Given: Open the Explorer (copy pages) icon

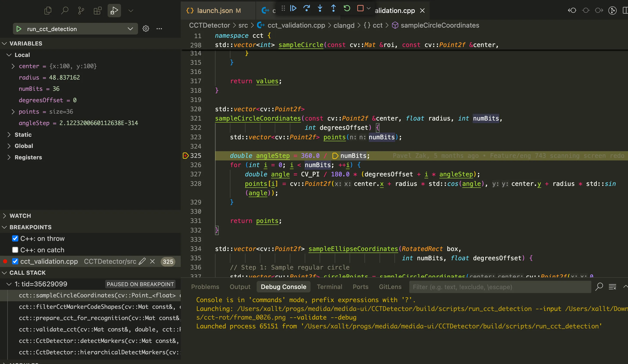Looking at the screenshot, I should point(48,11).
